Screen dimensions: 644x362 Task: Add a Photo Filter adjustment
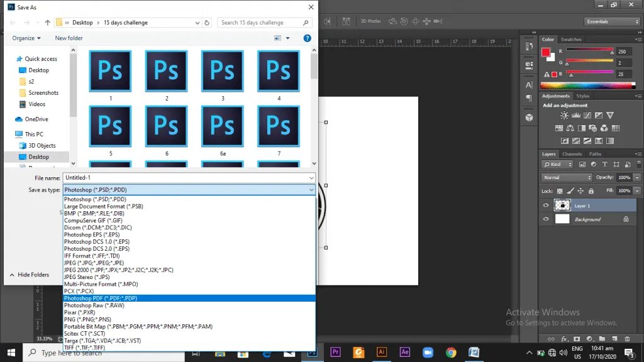(x=592, y=128)
